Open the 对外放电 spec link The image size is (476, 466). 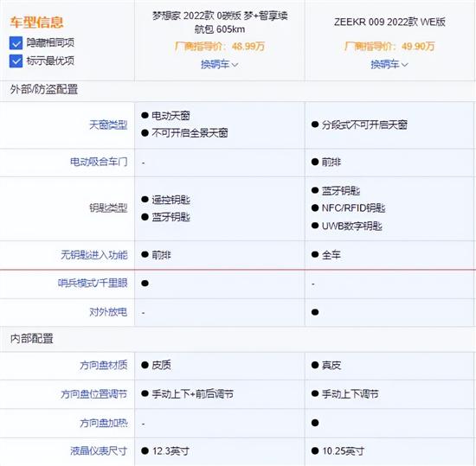click(x=108, y=312)
